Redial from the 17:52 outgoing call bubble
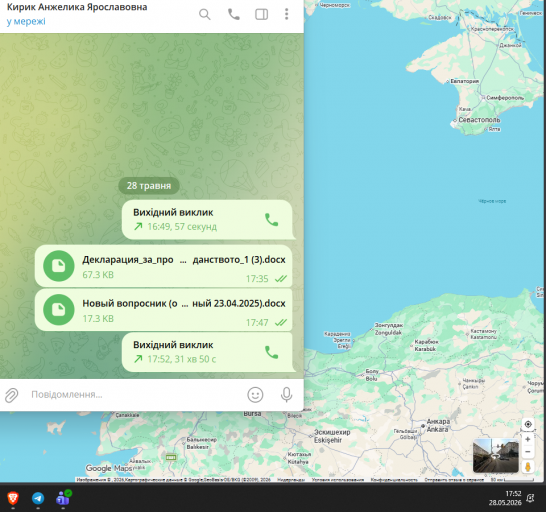Image resolution: width=546 pixels, height=512 pixels. pos(271,352)
